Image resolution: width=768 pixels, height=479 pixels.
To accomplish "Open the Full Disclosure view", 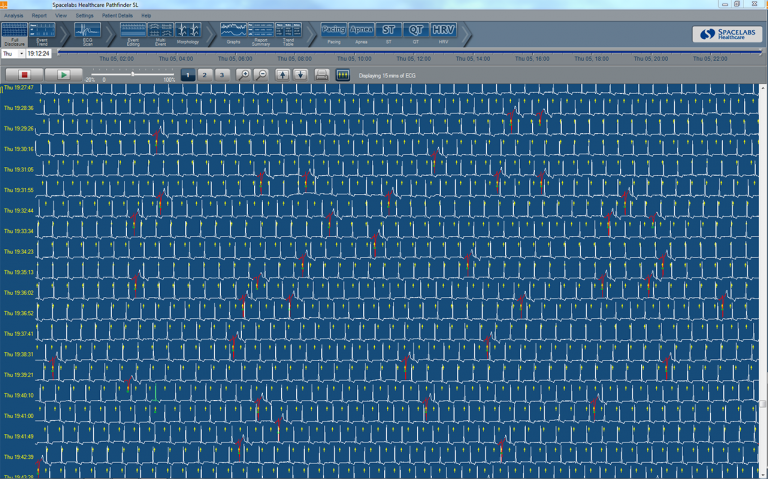I will pos(15,34).
